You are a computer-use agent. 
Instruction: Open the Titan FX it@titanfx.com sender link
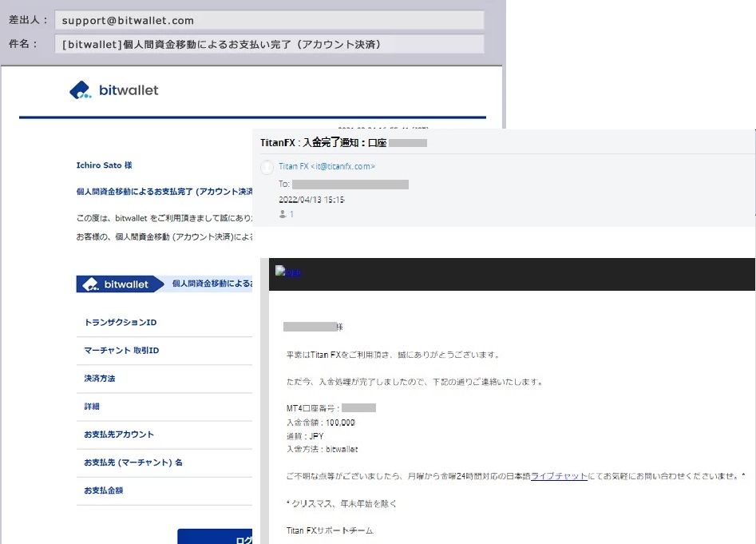pos(327,166)
